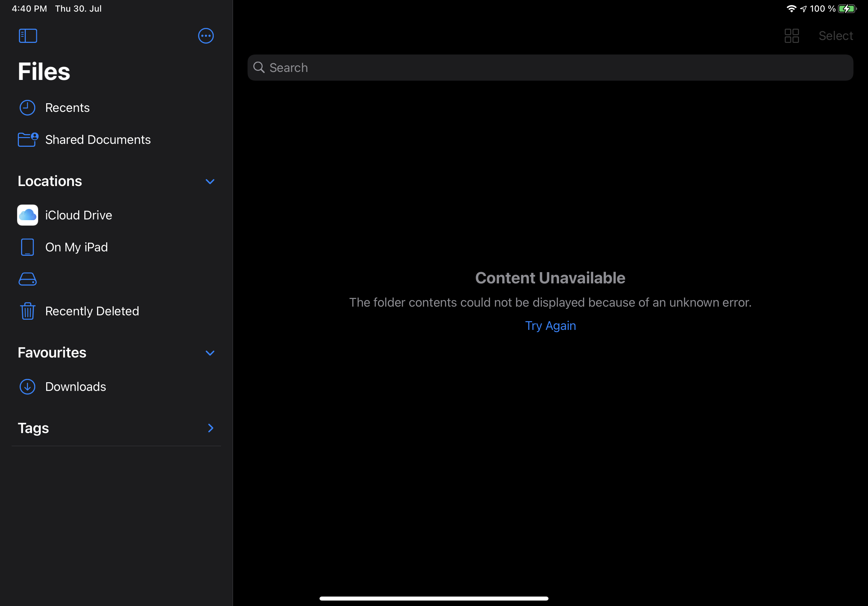Open the more options ellipsis menu
Screen dimensions: 868x606
click(x=206, y=36)
